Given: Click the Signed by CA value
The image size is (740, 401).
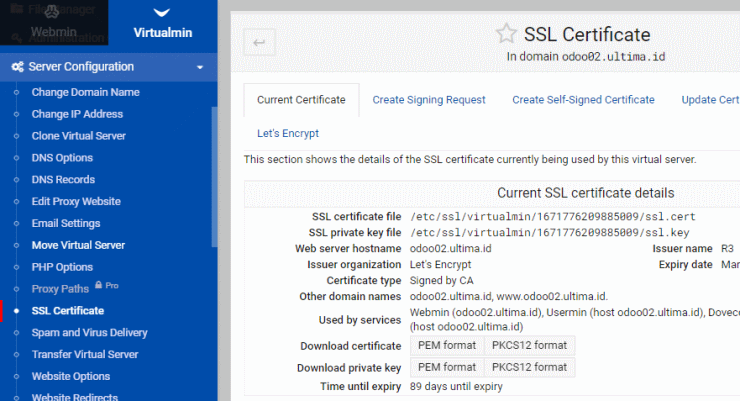Looking at the screenshot, I should (441, 281).
